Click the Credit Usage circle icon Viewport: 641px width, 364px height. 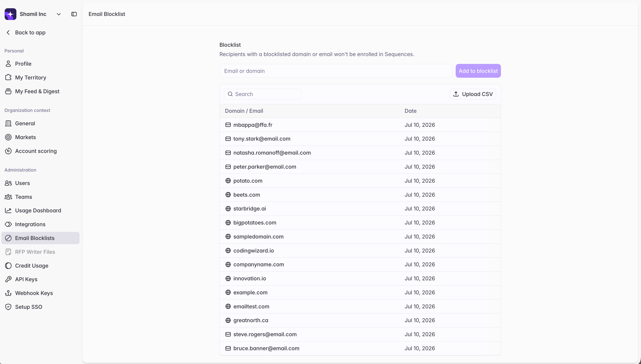8,265
